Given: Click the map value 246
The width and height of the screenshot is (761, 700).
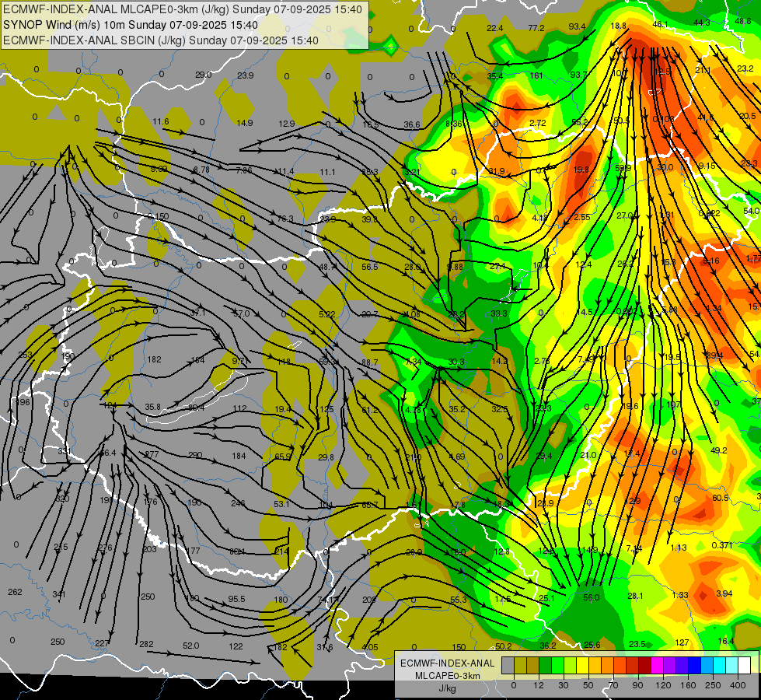Looking at the screenshot, I should pyautogui.click(x=238, y=503).
